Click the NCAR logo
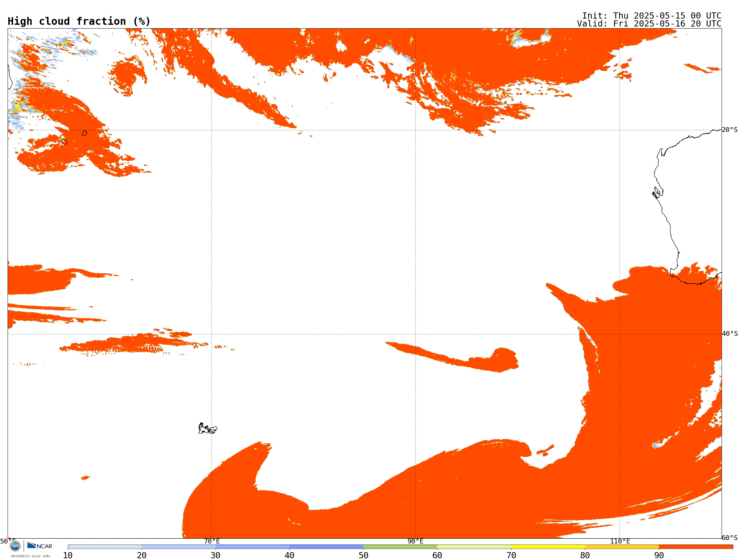744x560 pixels. coord(40,546)
